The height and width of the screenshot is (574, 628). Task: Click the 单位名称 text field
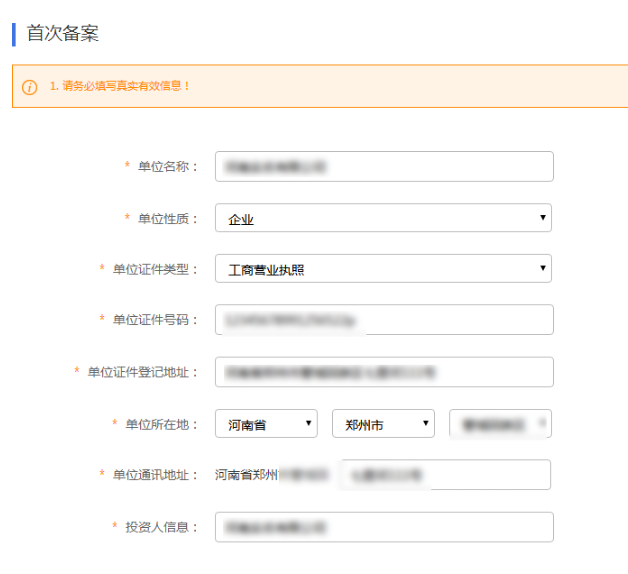point(384,166)
